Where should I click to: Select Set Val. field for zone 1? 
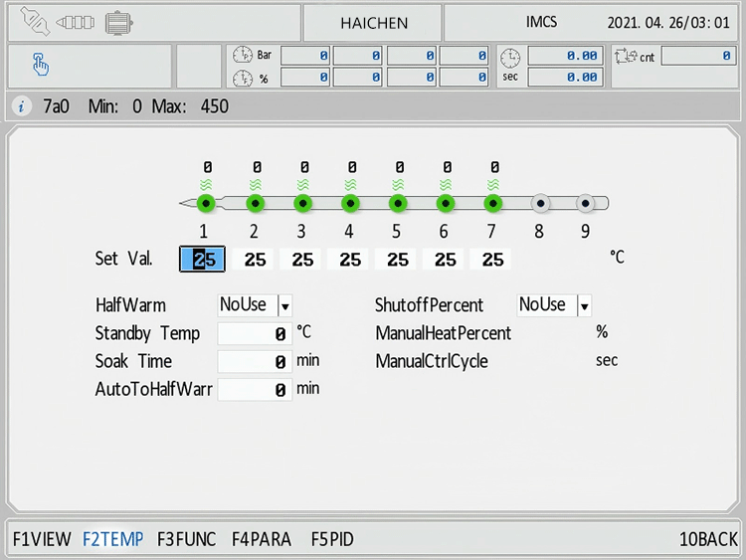202,260
